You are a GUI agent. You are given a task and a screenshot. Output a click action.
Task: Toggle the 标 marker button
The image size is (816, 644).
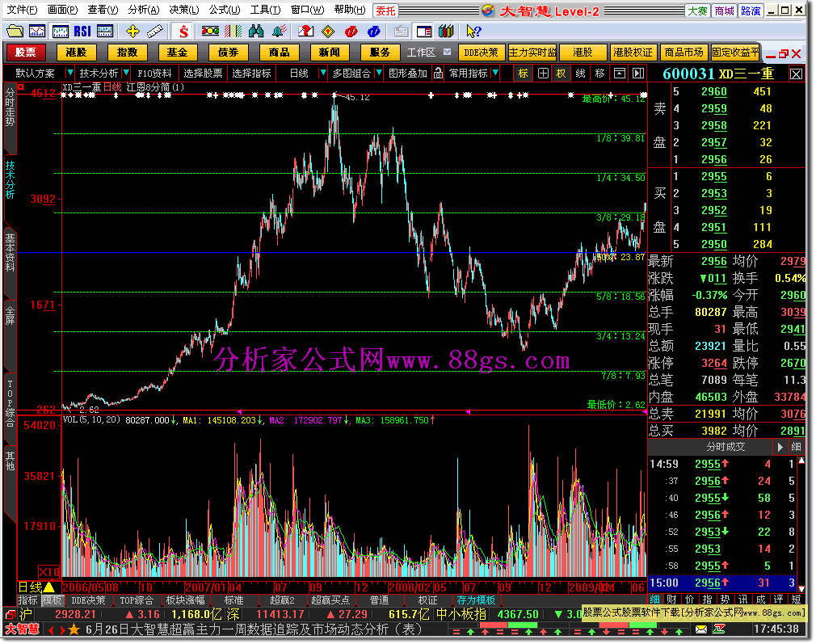[523, 74]
